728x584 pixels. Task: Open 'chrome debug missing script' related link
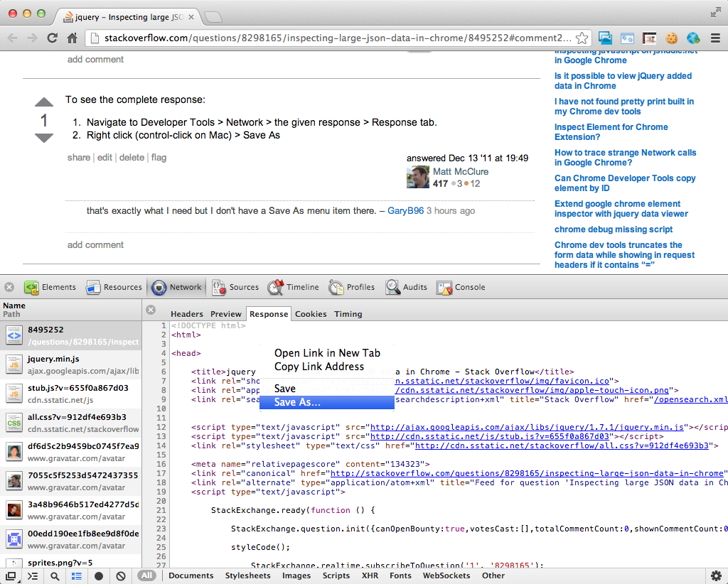tap(614, 229)
